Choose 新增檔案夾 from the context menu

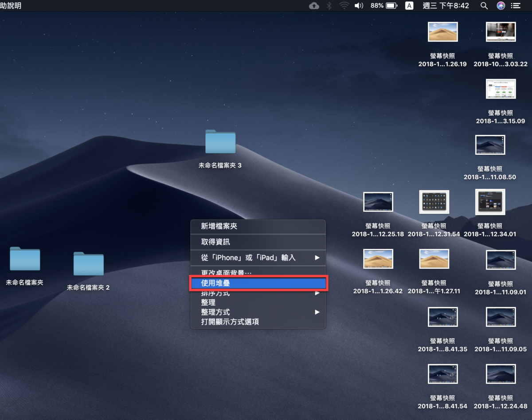[258, 226]
